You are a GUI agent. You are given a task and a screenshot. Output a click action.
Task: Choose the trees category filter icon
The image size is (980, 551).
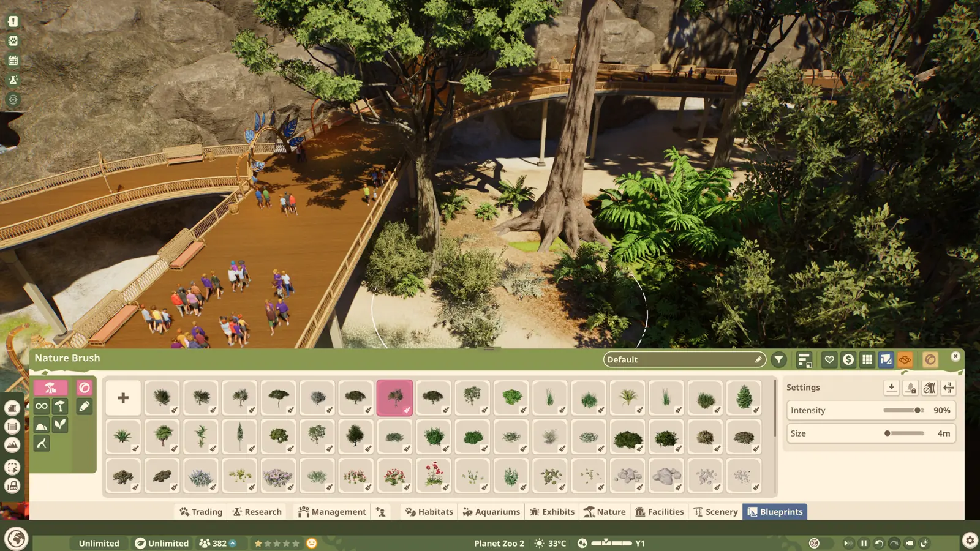(x=60, y=406)
